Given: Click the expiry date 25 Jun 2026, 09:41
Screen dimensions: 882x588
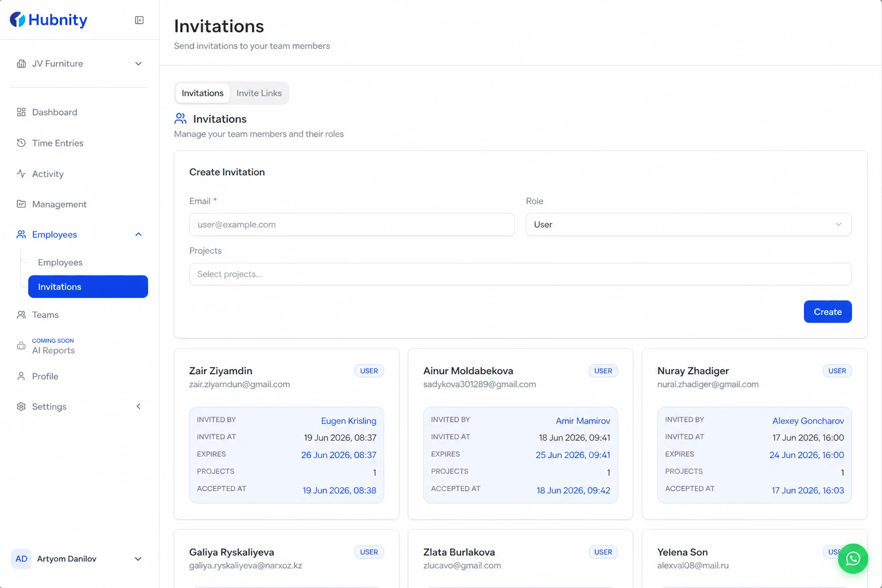Looking at the screenshot, I should (x=573, y=455).
